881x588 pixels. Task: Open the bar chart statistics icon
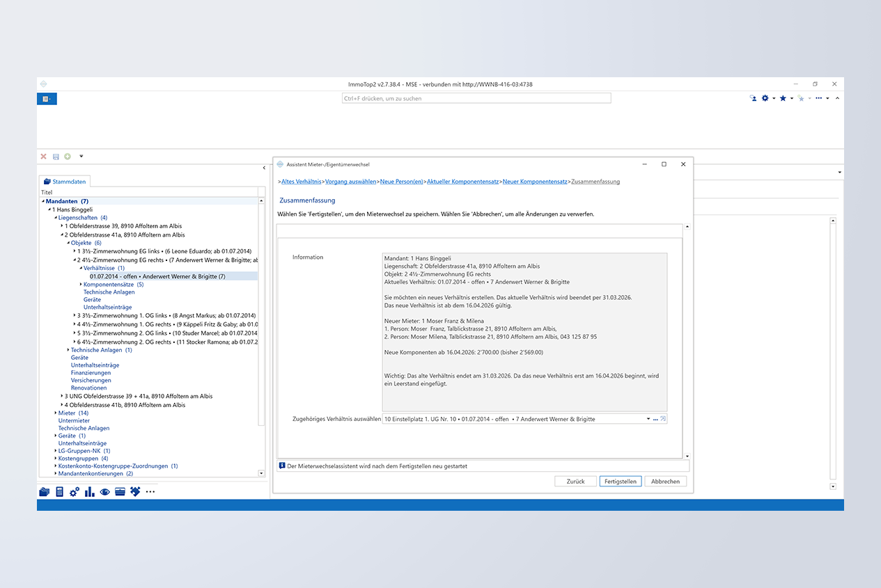point(90,491)
